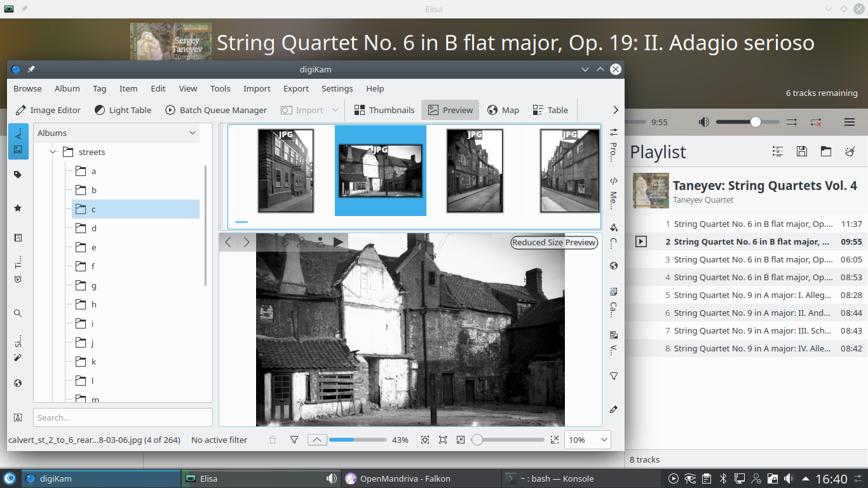
Task: Open the Dates calendar sidebar tab
Action: point(18,238)
